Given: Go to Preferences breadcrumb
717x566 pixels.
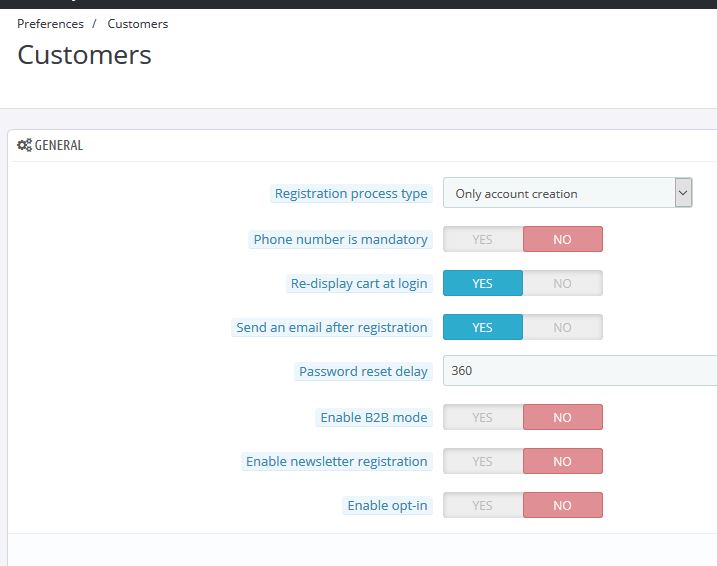Looking at the screenshot, I should coord(50,24).
